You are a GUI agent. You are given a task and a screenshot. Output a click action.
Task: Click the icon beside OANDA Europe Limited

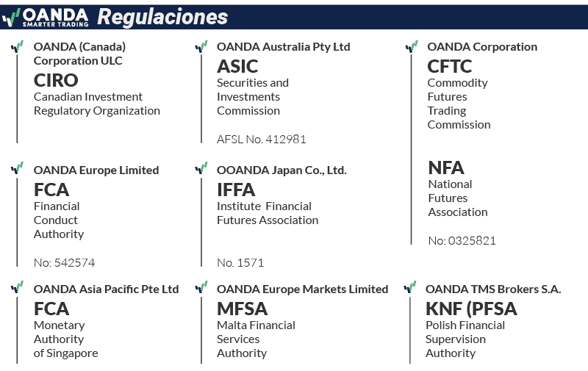pyautogui.click(x=17, y=168)
